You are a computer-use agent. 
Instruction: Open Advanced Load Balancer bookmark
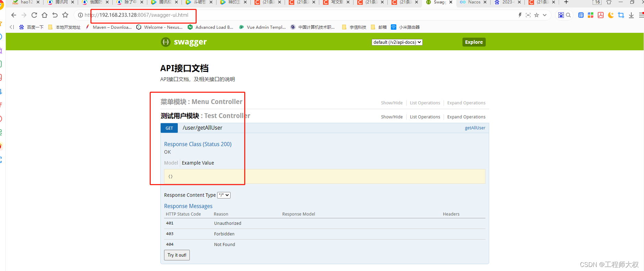coord(211,27)
